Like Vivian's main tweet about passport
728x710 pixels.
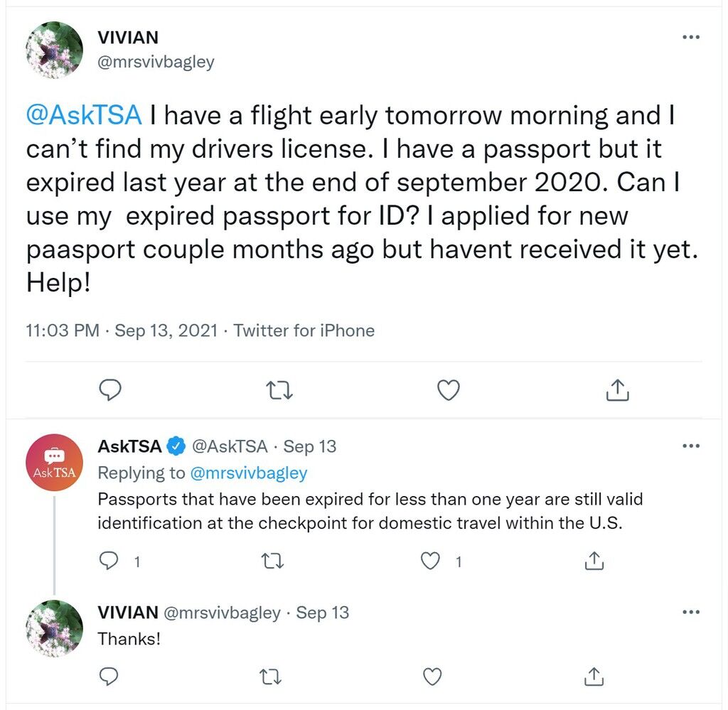point(449,389)
